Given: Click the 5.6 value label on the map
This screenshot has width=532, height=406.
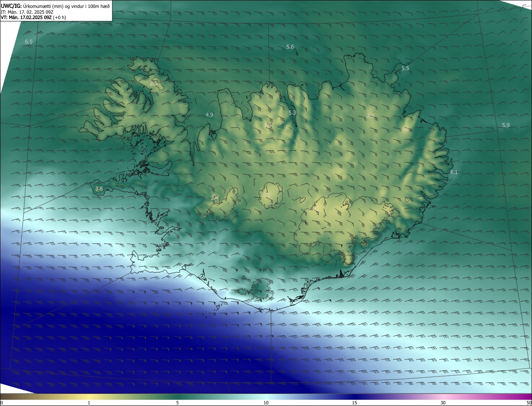Looking at the screenshot, I should tap(291, 47).
